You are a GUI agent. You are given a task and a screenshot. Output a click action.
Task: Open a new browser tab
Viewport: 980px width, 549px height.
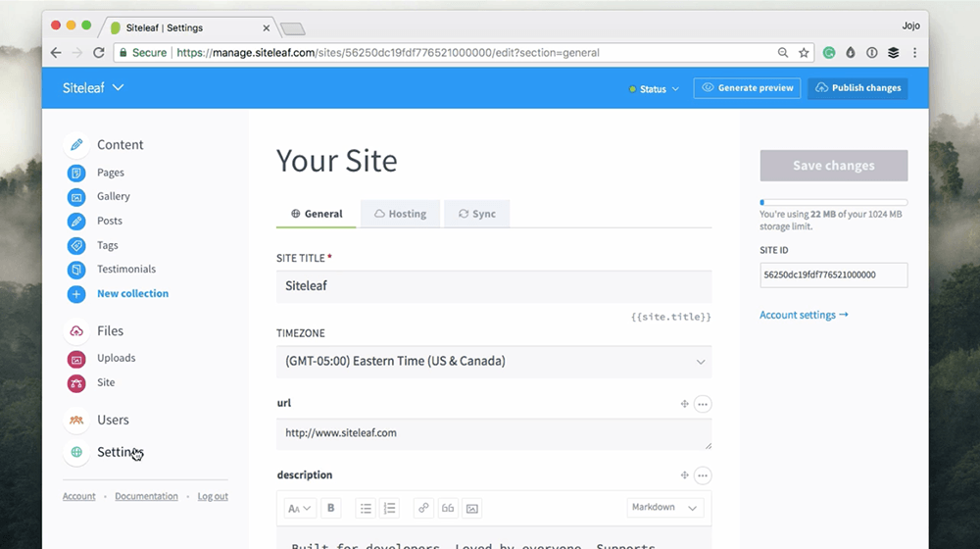coord(292,28)
